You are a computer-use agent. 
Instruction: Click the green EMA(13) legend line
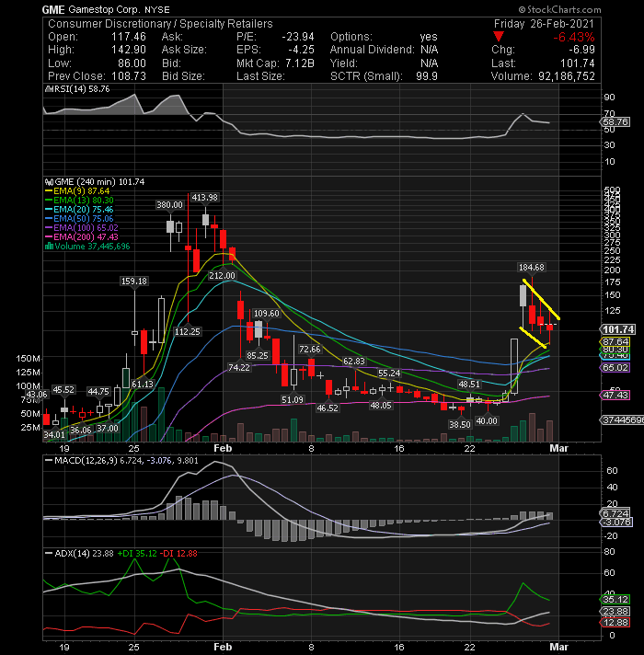click(49, 201)
